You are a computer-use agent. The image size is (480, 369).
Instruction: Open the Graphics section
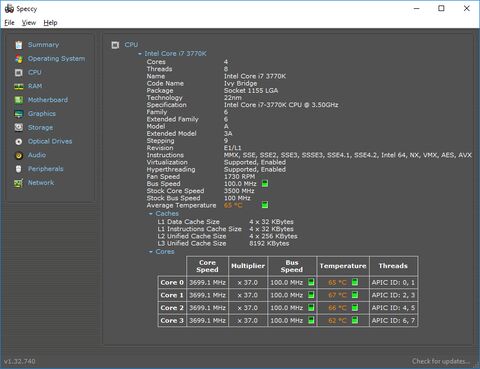tap(42, 114)
